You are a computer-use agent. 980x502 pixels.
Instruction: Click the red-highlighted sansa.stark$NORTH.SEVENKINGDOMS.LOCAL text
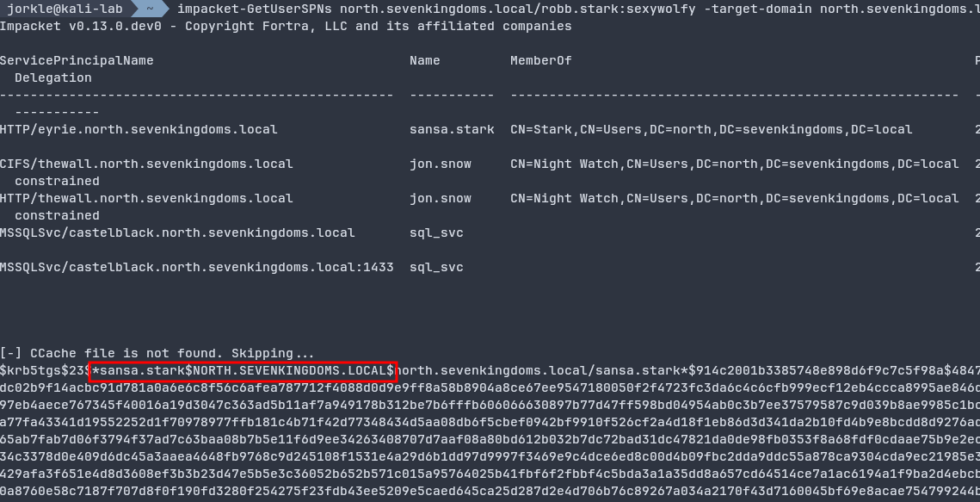[243, 370]
